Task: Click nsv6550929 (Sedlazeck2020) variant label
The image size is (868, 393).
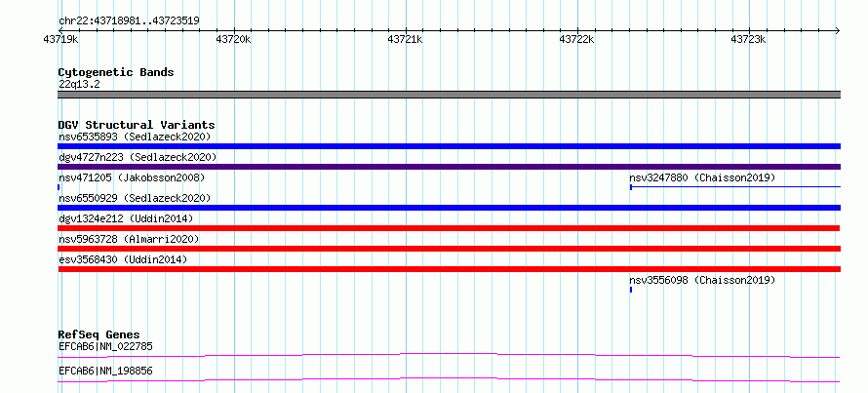Action: (x=135, y=198)
